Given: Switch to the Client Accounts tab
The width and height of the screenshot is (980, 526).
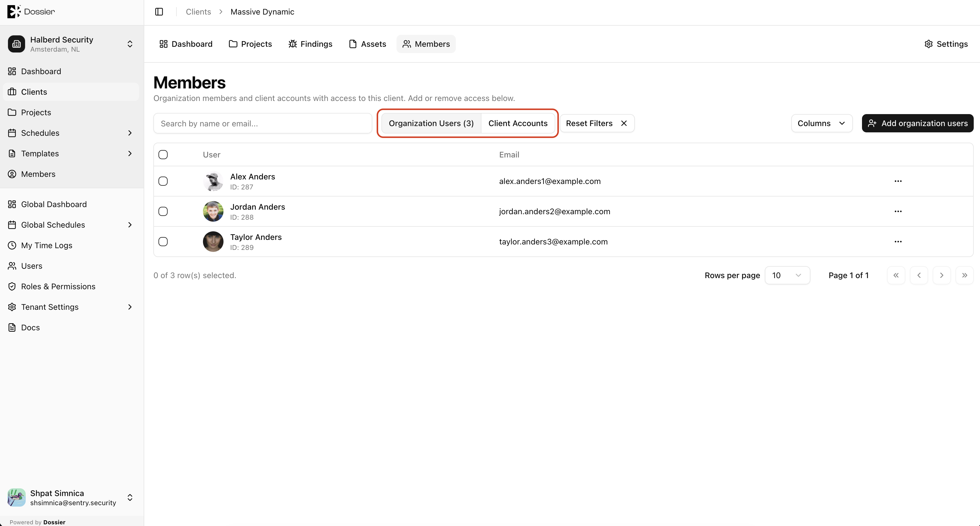Looking at the screenshot, I should 518,123.
